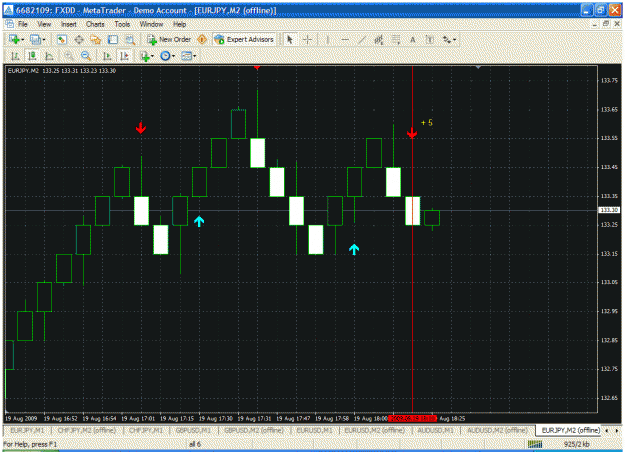The width and height of the screenshot is (625, 452).
Task: Select the Trendline drawing tool
Action: (362, 39)
